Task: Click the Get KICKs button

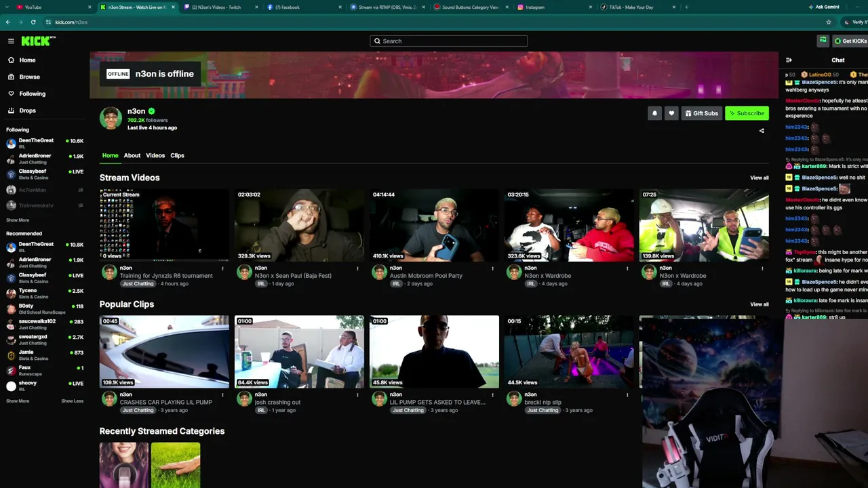Action: click(850, 41)
